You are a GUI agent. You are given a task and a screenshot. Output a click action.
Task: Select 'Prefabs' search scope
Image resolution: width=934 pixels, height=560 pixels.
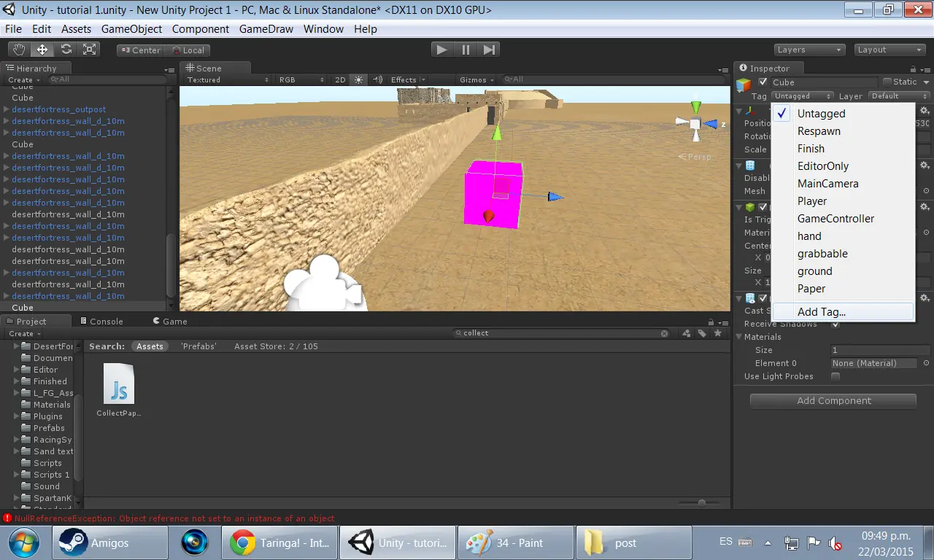[x=198, y=346]
